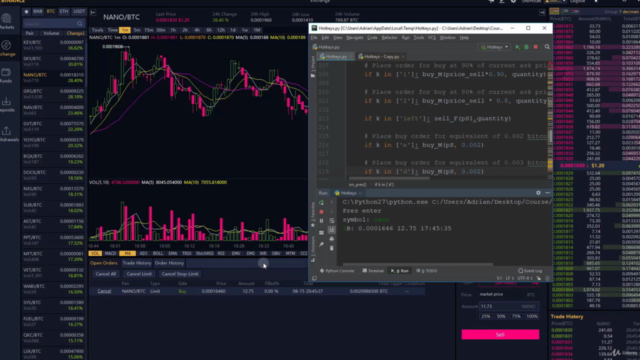Open the VCS menu in PyCharm
Image resolution: width=640 pixels, height=360 pixels.
[x=432, y=38]
